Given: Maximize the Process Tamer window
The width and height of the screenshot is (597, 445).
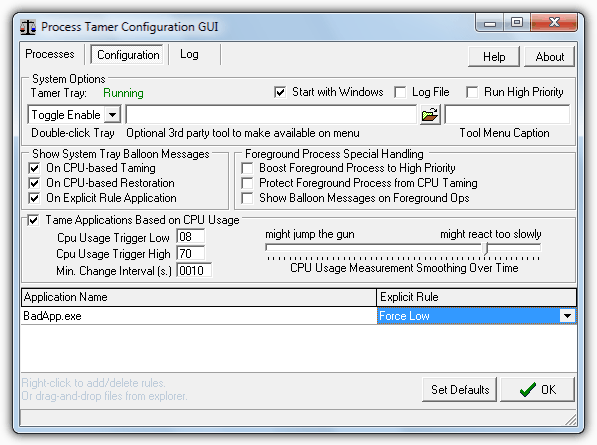Looking at the screenshot, I should pos(517,23).
